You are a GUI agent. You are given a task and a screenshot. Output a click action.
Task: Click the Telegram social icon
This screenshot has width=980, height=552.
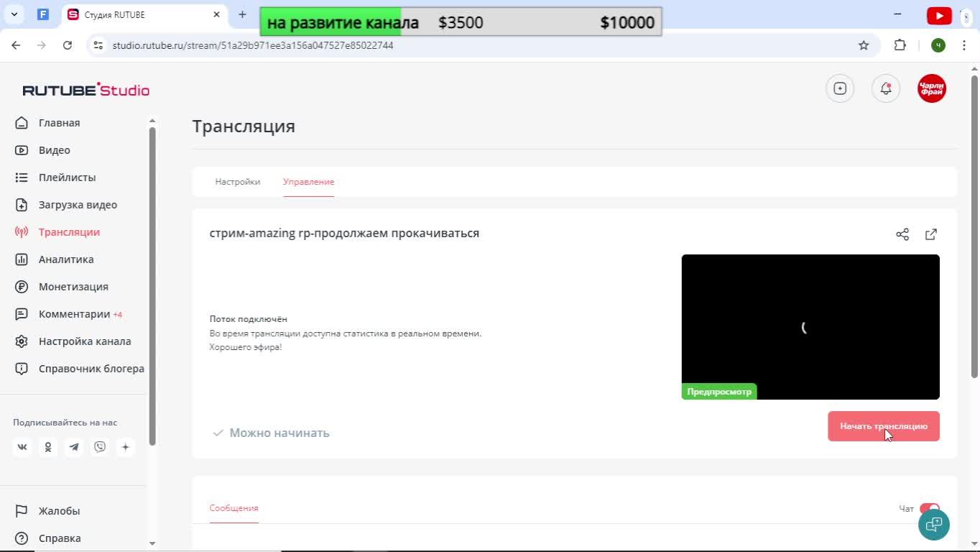[74, 447]
